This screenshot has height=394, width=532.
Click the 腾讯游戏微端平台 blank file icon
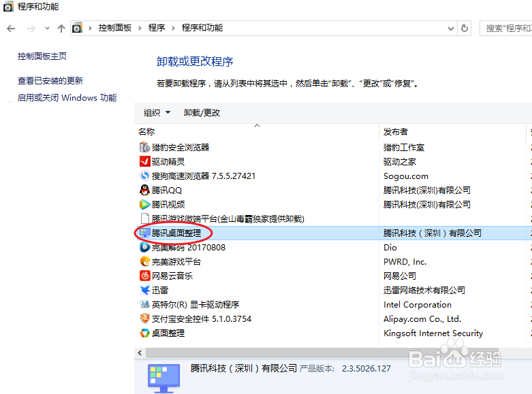[x=144, y=218]
